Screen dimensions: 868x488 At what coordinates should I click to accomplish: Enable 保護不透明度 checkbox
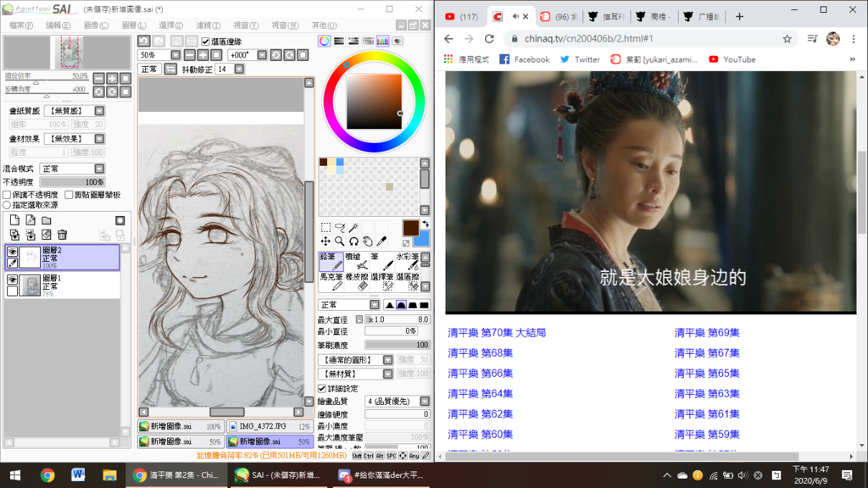coord(7,195)
